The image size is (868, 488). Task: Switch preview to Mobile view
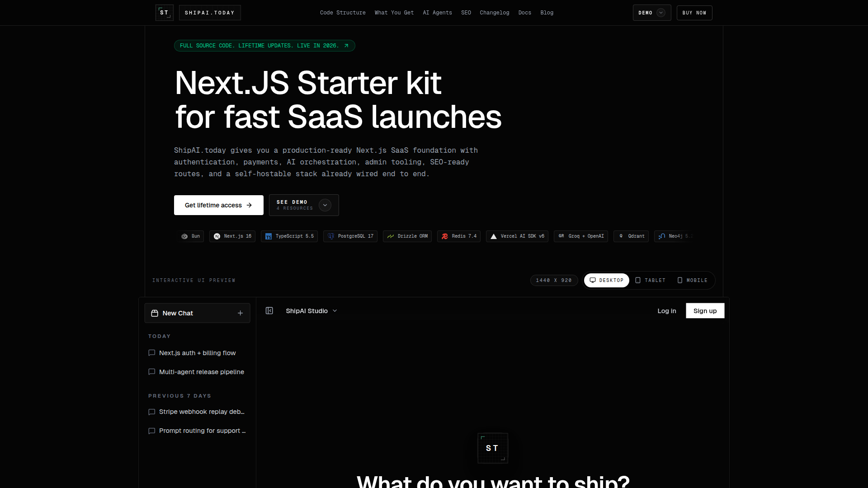coord(692,280)
